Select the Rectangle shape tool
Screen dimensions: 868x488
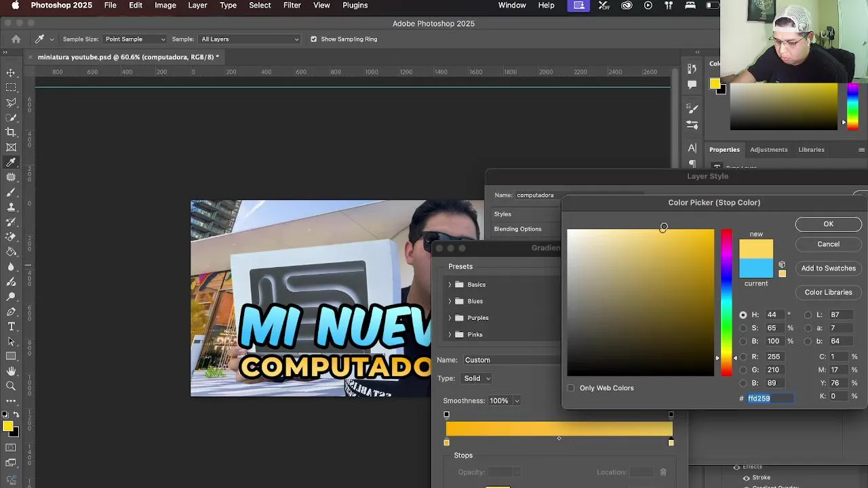(11, 357)
